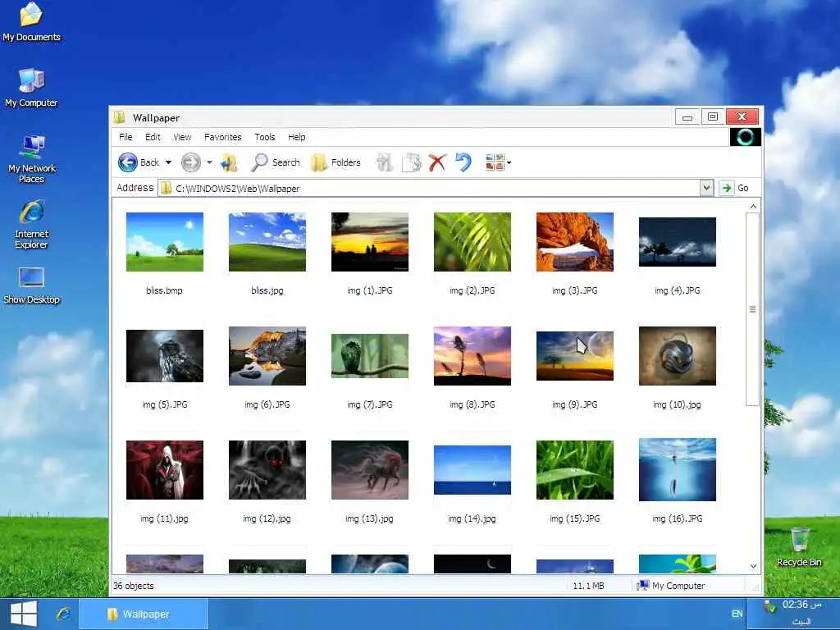The image size is (840, 630).
Task: Click the Wallpaper taskbar button
Action: point(144,614)
